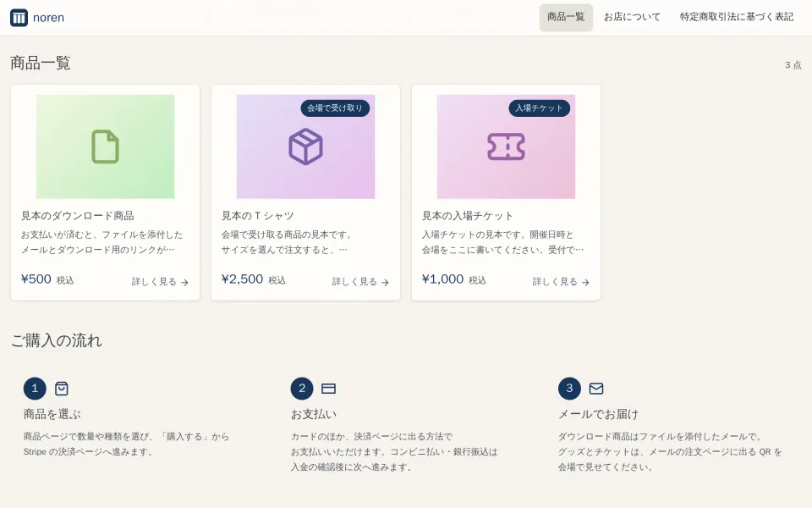Open the 商品一覧 nav tab
Screen dimensions: 812x508
pos(566,17)
